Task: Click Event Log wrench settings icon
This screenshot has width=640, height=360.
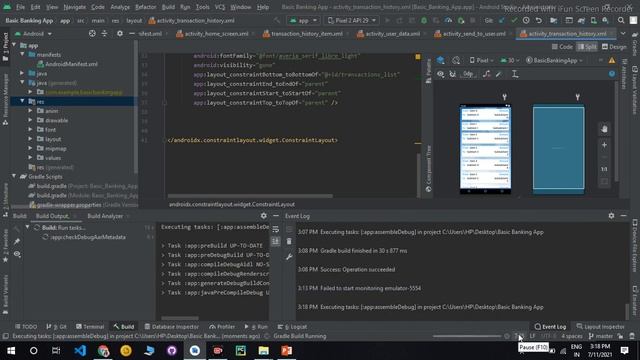Action: (289, 257)
